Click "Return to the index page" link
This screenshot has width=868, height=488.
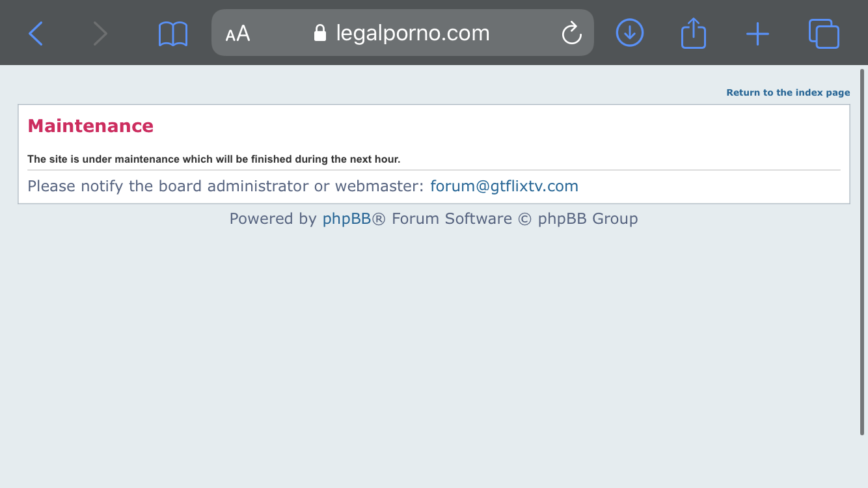[x=788, y=92]
